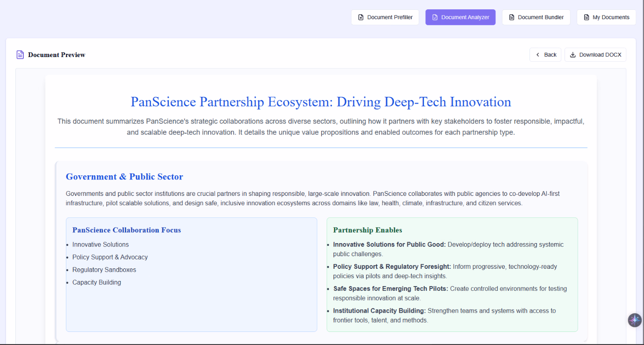Click the PanScience Partnership Ecosystem title
Screen dimensions: 644x345
pyautogui.click(x=321, y=102)
